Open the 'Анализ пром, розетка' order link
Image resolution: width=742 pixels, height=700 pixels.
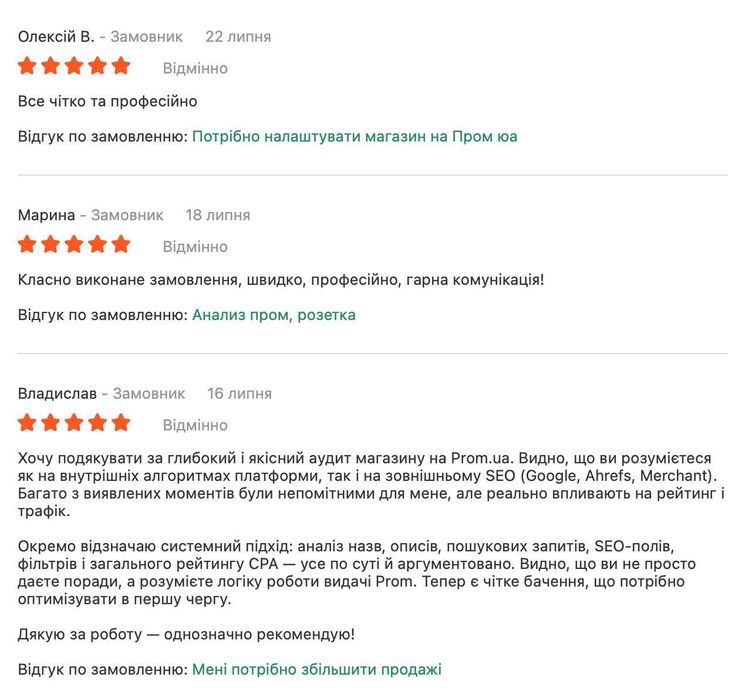pos(273,315)
